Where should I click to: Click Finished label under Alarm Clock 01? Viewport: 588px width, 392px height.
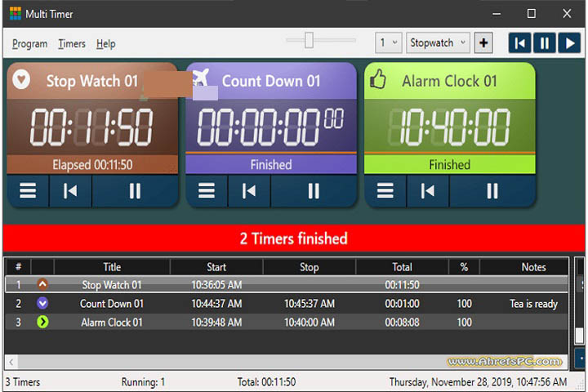pos(450,165)
